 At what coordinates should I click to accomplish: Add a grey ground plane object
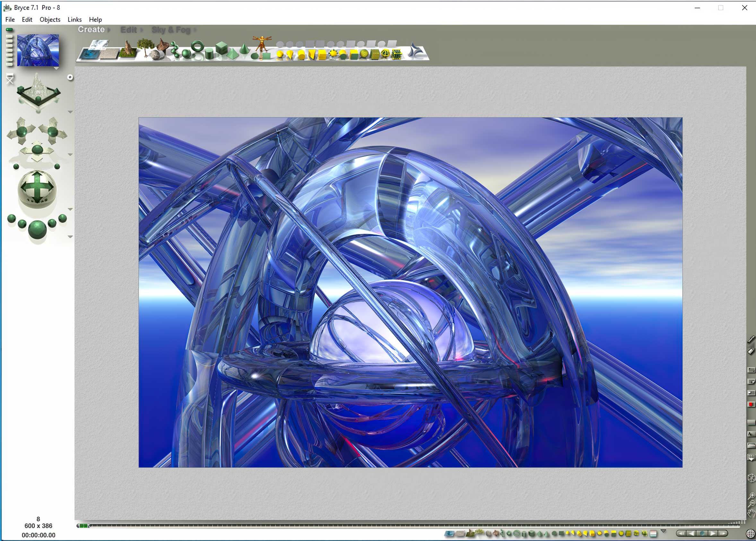coord(109,54)
